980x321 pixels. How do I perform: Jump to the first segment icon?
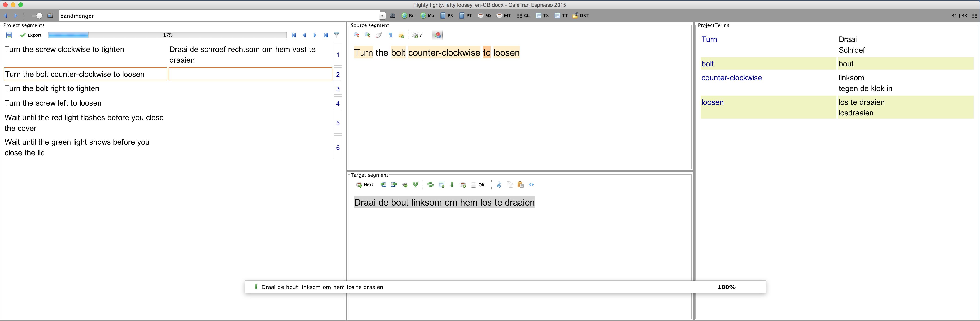(294, 35)
